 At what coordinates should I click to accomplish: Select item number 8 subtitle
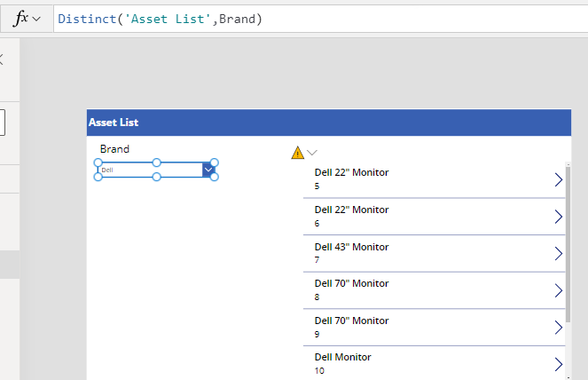(x=317, y=297)
